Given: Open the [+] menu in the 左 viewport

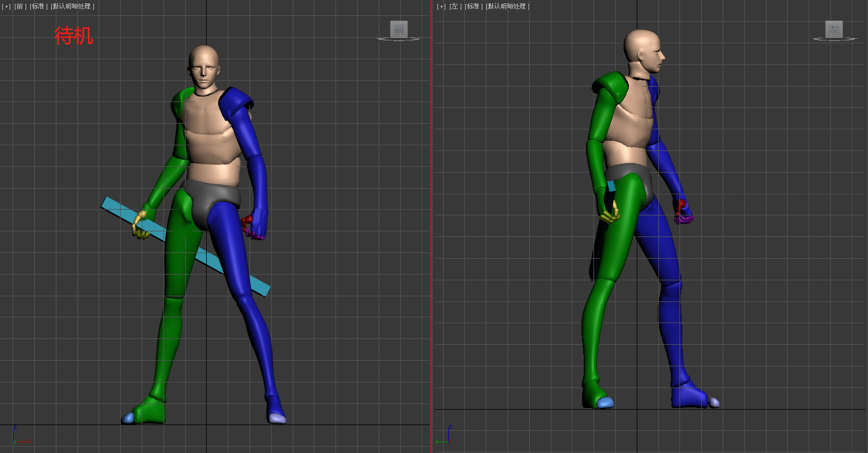Looking at the screenshot, I should tap(441, 6).
